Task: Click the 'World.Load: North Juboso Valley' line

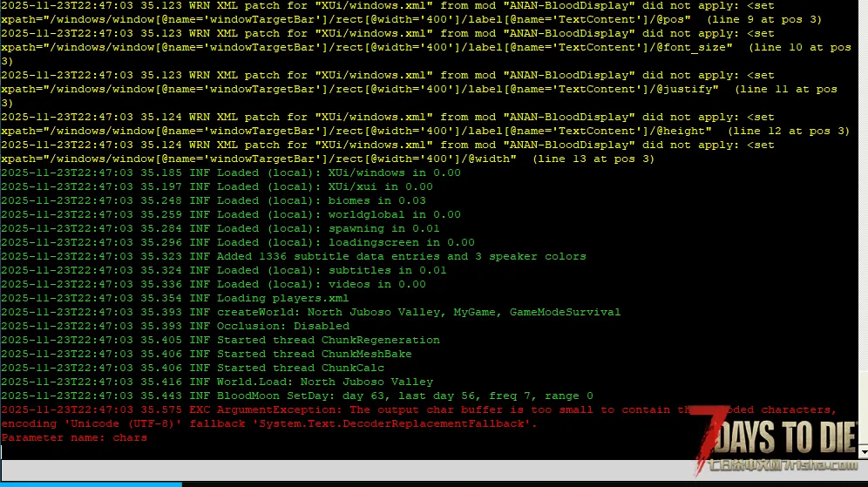Action: pyautogui.click(x=216, y=382)
